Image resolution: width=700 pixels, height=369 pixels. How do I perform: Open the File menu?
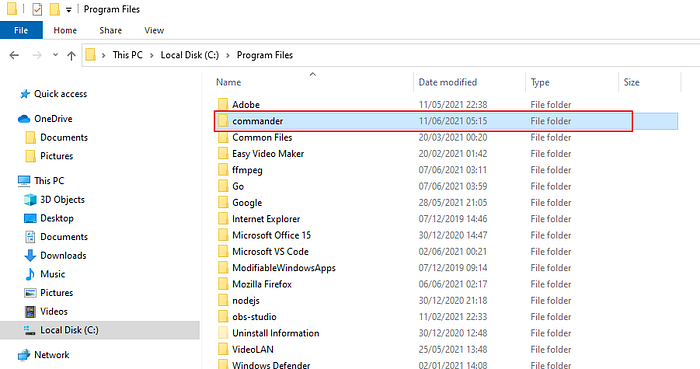(21, 30)
